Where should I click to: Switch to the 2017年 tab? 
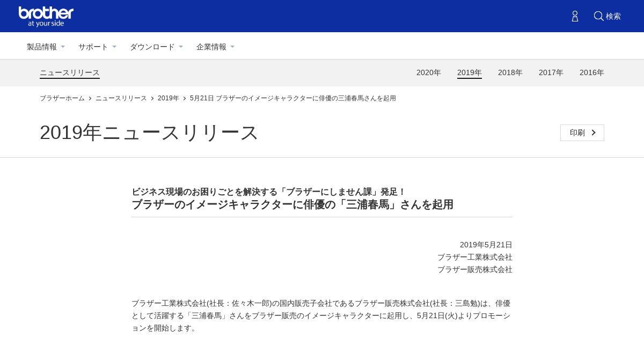tap(551, 72)
